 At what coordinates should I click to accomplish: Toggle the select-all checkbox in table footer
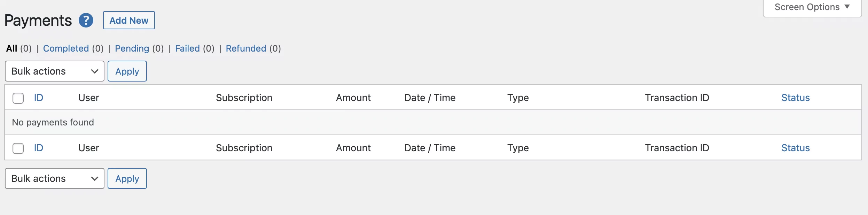coord(18,148)
